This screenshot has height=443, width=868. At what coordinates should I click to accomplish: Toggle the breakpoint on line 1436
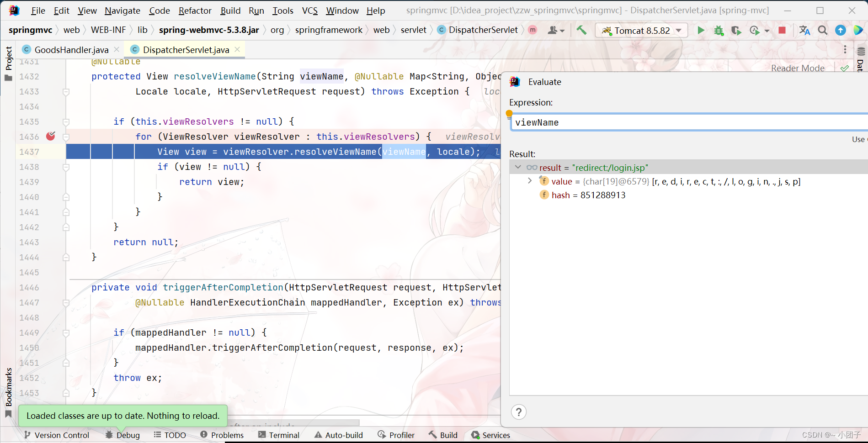pos(51,136)
